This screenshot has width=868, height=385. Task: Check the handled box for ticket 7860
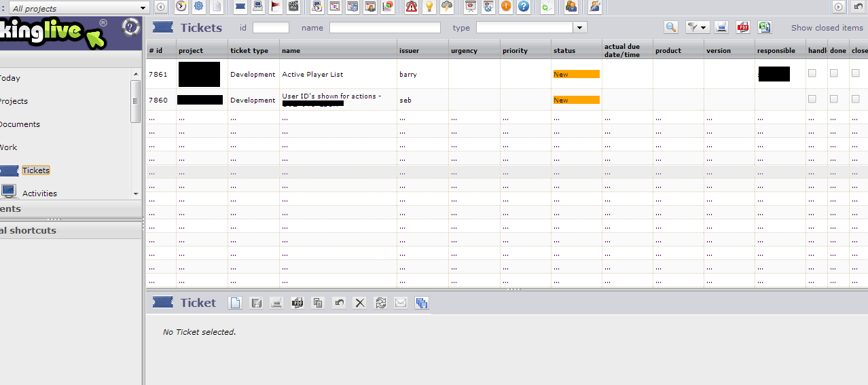[x=812, y=99]
